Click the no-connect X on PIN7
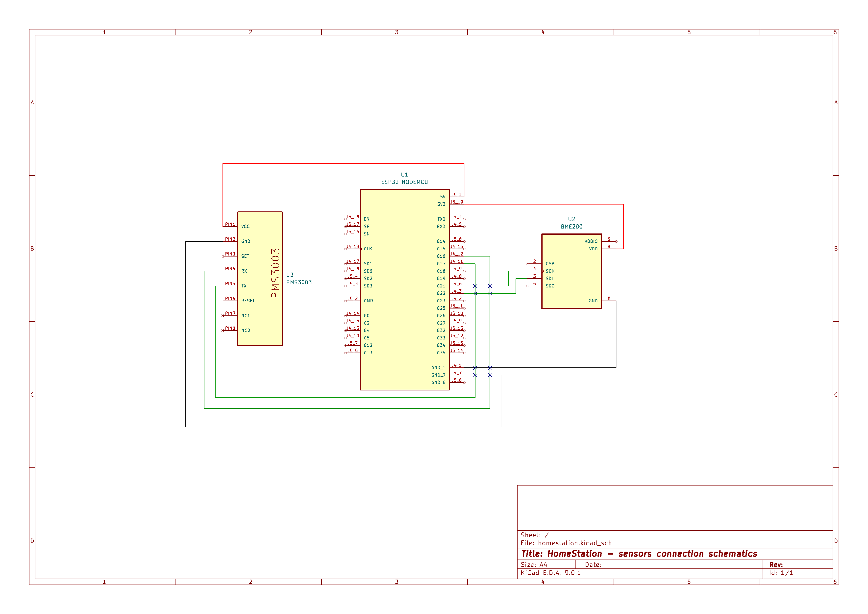Image resolution: width=868 pixels, height=614 pixels. (x=223, y=315)
